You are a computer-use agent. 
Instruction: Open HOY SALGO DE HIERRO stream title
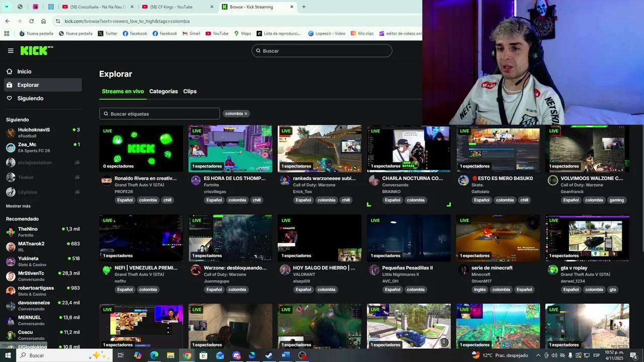[x=324, y=268]
